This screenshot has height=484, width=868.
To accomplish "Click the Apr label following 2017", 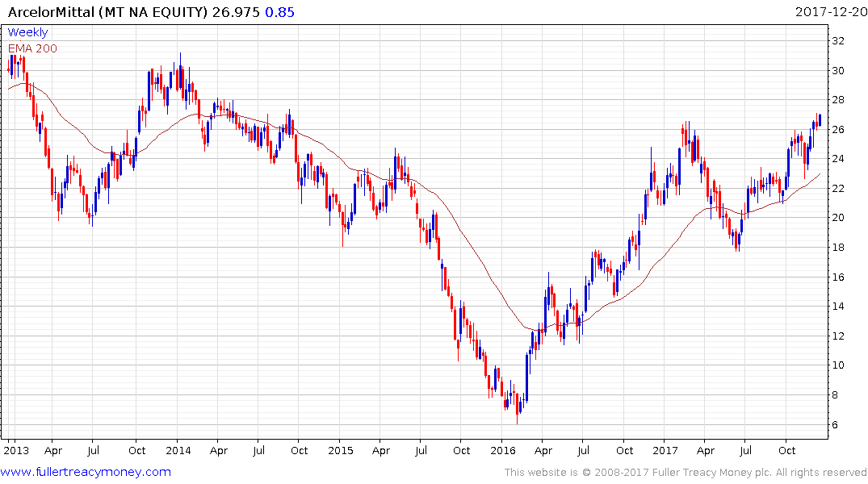I will click(705, 451).
